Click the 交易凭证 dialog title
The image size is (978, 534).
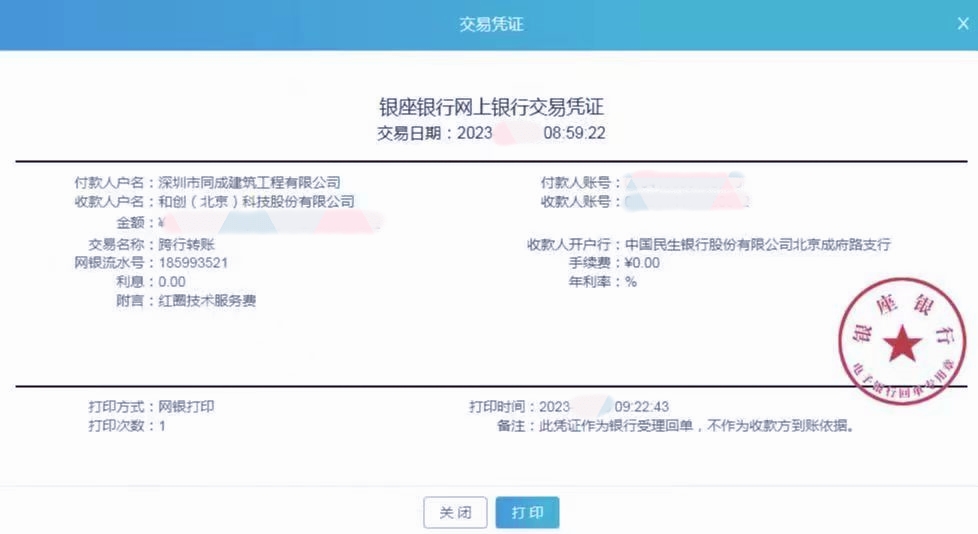490,24
